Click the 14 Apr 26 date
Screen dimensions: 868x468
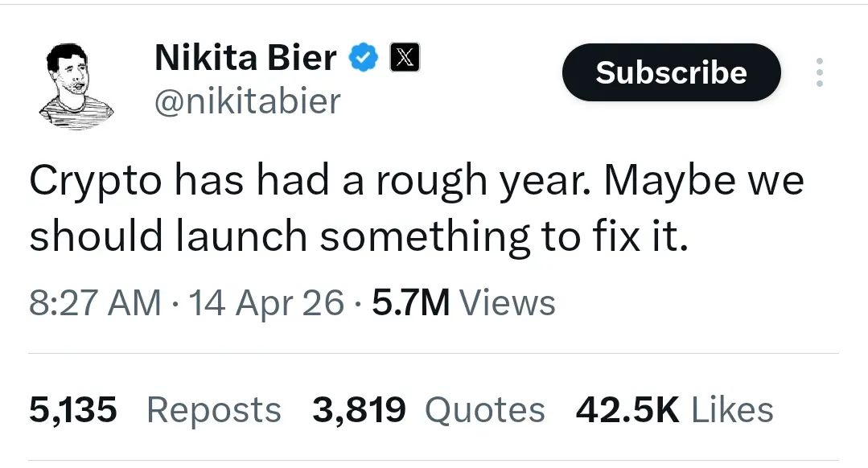266,303
